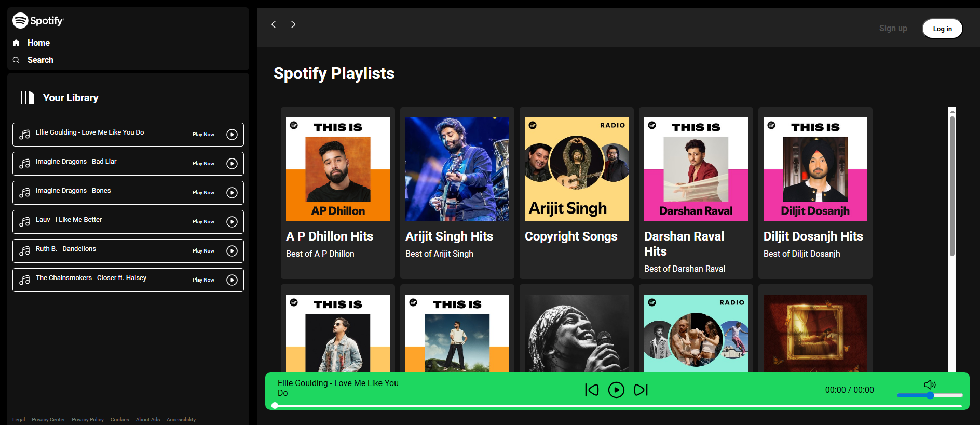Open A P Dhillon Hits playlist cover

click(x=338, y=169)
